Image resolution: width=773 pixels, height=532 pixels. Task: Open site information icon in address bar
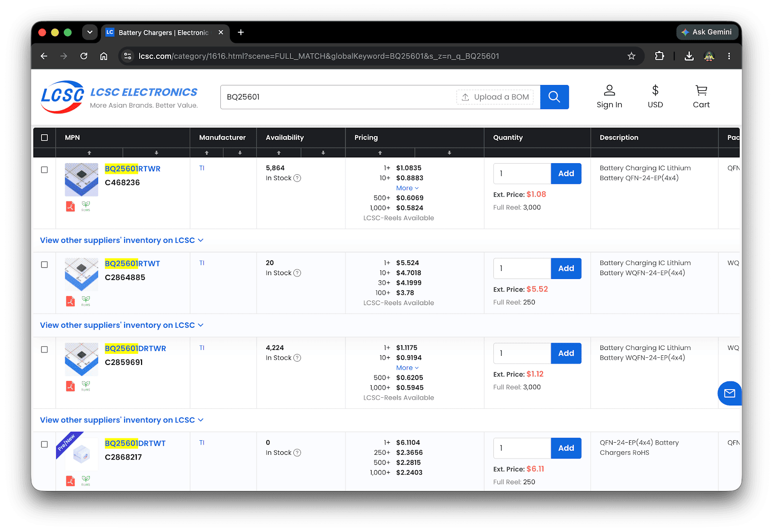(x=128, y=56)
